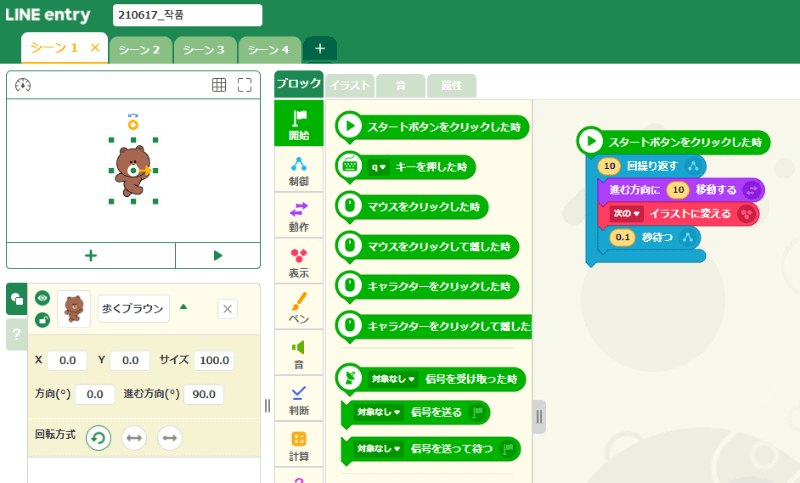Select the no-rotation 回転方式 option

coord(170,438)
